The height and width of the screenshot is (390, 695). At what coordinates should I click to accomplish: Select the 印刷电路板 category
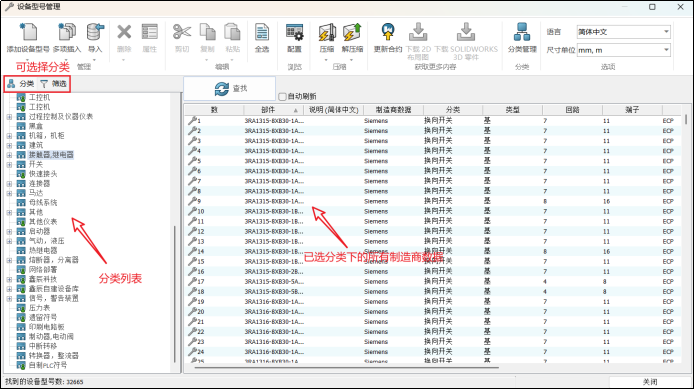(47, 327)
